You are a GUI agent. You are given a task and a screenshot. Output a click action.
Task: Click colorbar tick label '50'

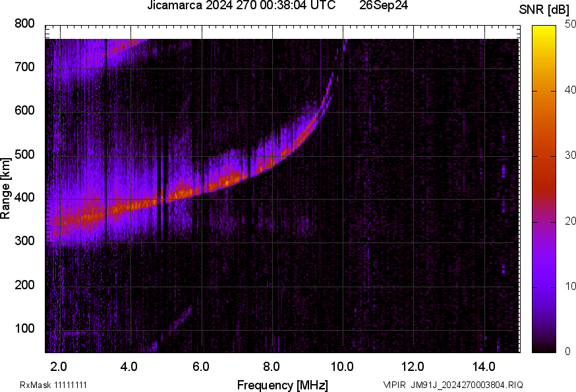pos(570,24)
